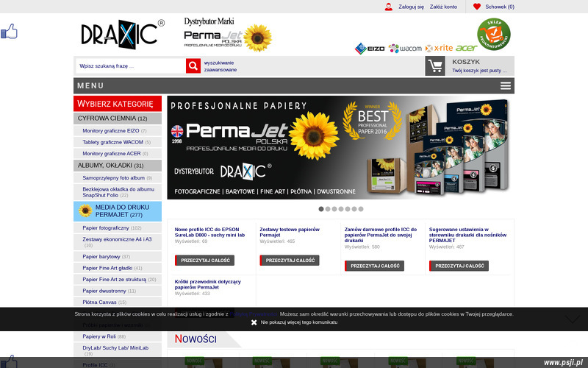This screenshot has width=588, height=368.
Task: Select the second banner slide dot
Action: pos(328,209)
